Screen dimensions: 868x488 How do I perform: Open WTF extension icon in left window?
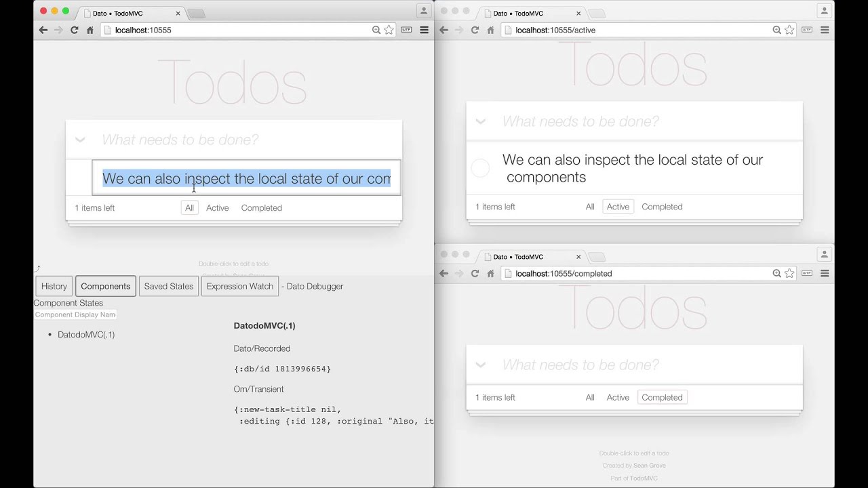pos(406,30)
